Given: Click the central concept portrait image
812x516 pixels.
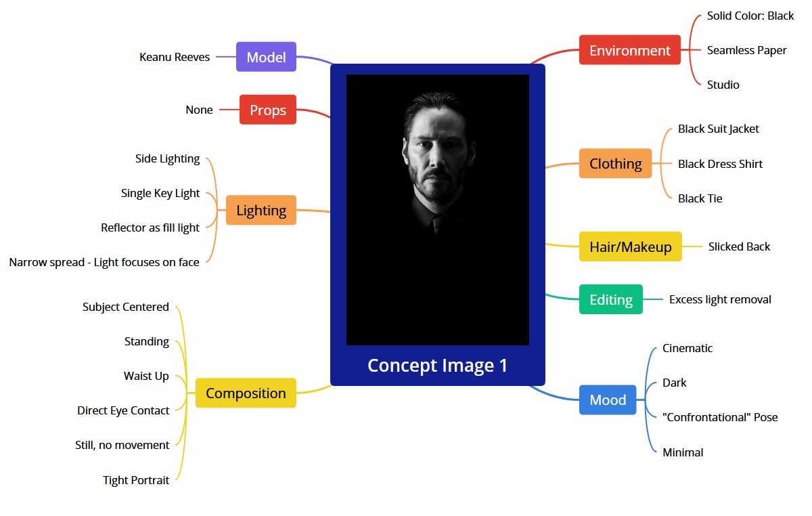Looking at the screenshot, I should click(437, 209).
